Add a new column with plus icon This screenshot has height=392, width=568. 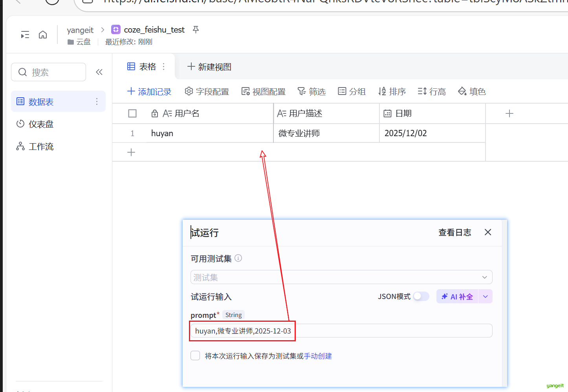[509, 113]
